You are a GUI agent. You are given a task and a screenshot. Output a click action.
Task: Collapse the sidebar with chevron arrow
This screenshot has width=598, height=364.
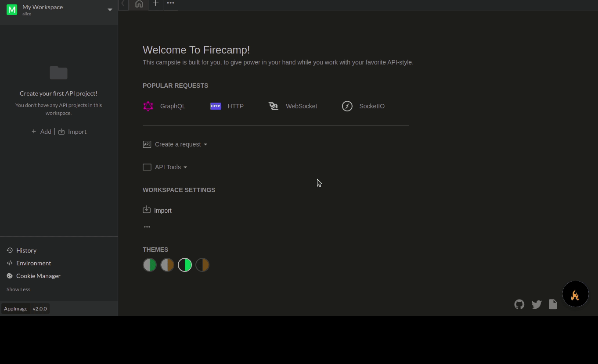123,4
